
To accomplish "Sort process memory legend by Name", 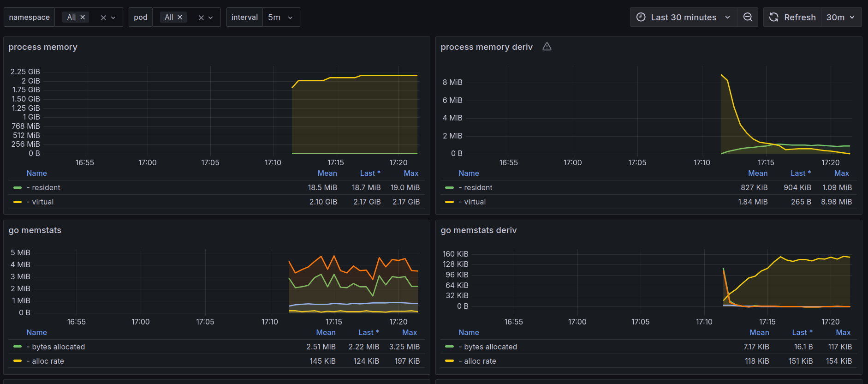I will [x=36, y=173].
